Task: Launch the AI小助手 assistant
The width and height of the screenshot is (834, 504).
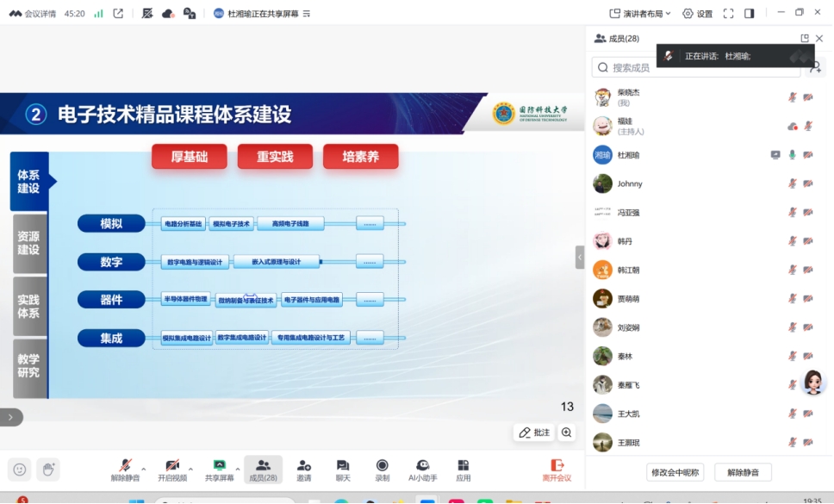Action: pos(422,470)
